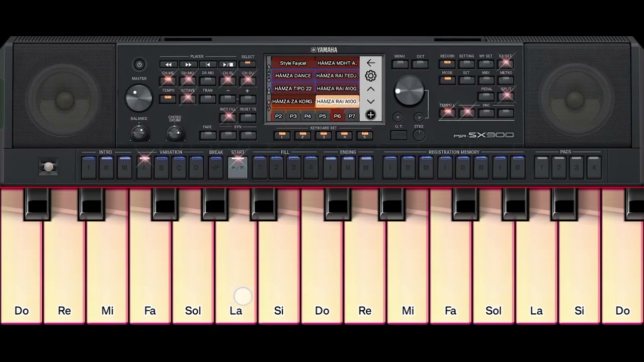Click the Variation A button
Image resolution: width=644 pixels, height=362 pixels.
pos(144,167)
